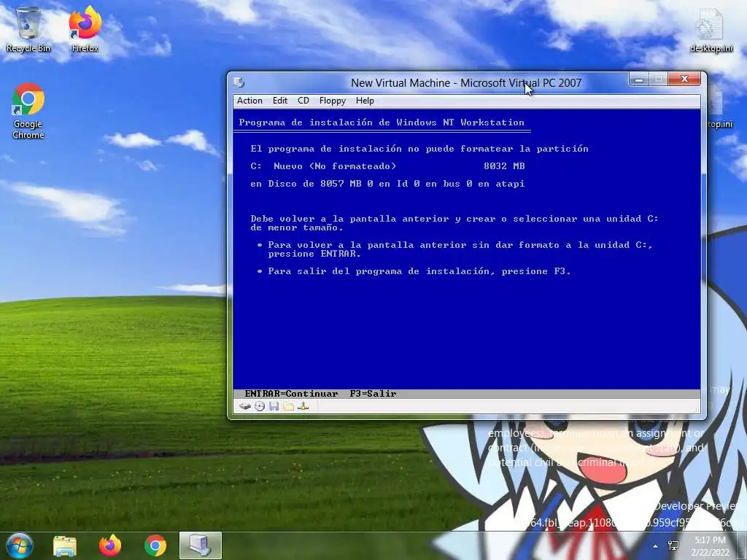This screenshot has height=560, width=747.
Task: Open the Edit menu in Virtual PC
Action: coord(279,101)
